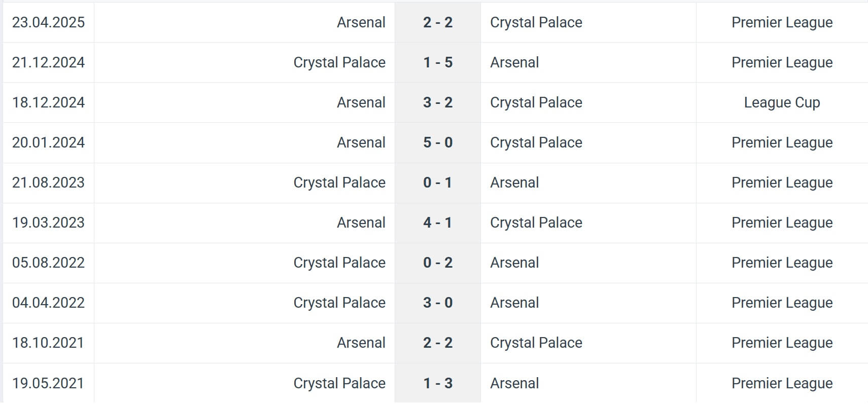The height and width of the screenshot is (404, 868).
Task: Click the 3 - 2 League Cup score
Action: 437,102
